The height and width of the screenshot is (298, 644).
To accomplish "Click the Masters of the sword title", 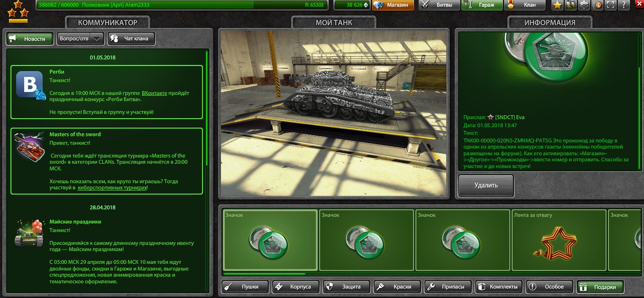I will tap(75, 134).
